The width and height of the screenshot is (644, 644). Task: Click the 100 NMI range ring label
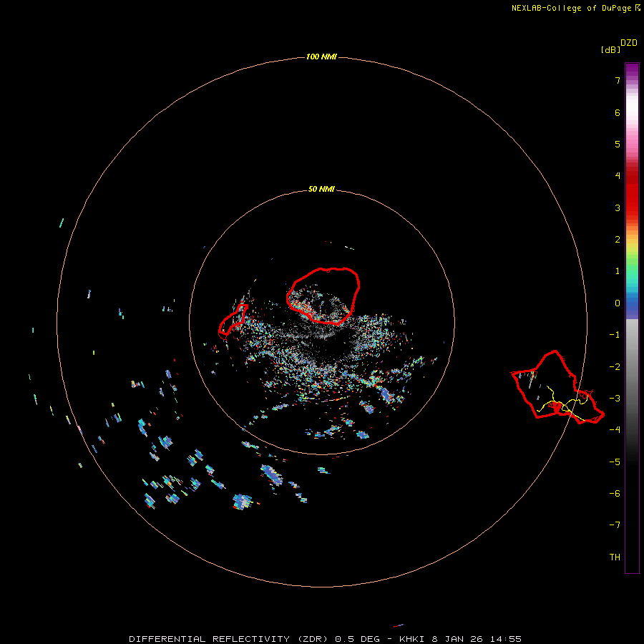pyautogui.click(x=321, y=57)
